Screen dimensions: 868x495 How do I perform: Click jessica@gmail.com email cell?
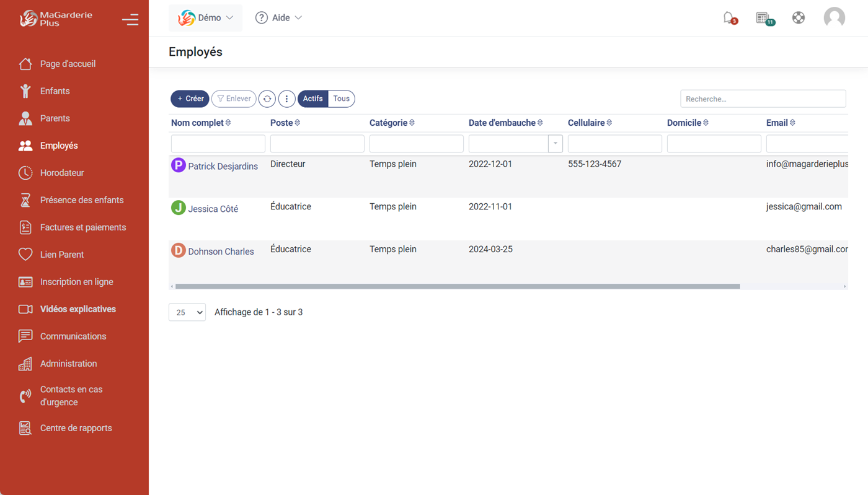tap(804, 207)
